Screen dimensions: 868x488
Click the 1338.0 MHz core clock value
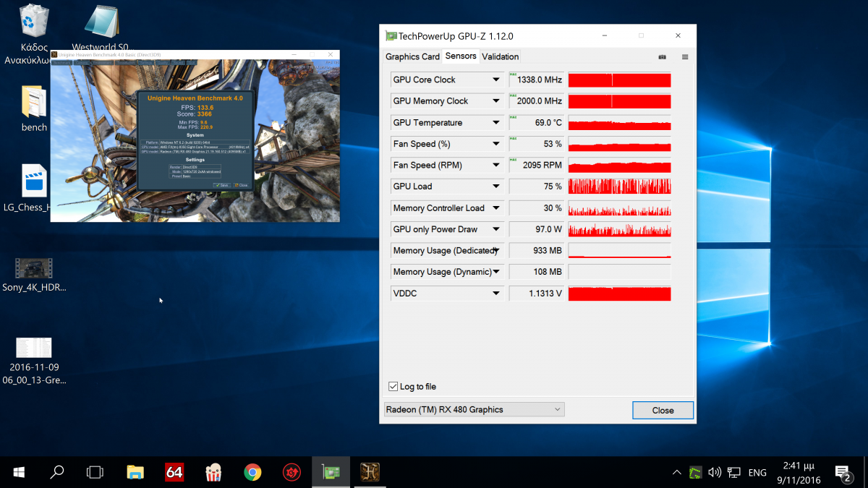click(536, 80)
